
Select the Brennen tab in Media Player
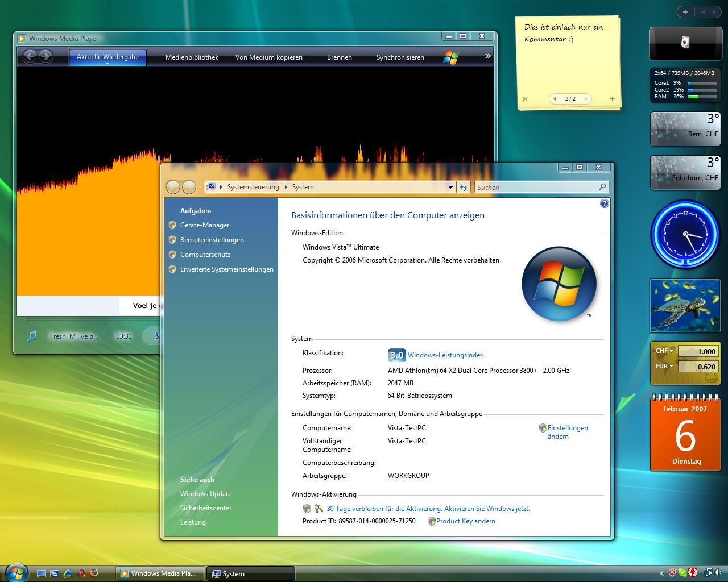(x=339, y=57)
